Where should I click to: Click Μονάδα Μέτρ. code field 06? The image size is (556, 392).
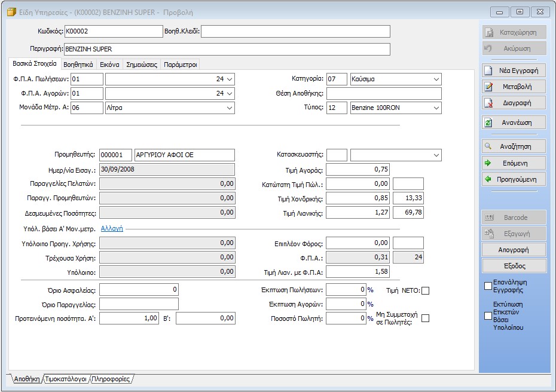point(87,108)
